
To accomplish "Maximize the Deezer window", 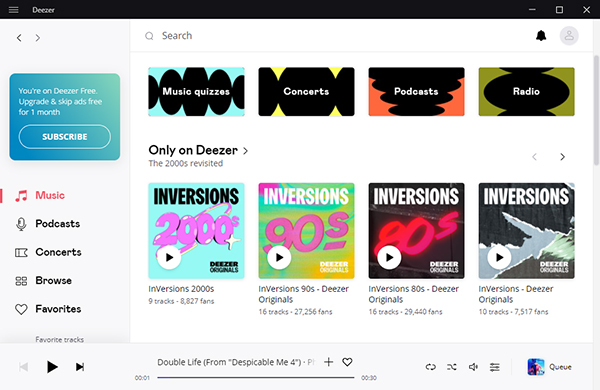I will pos(559,10).
